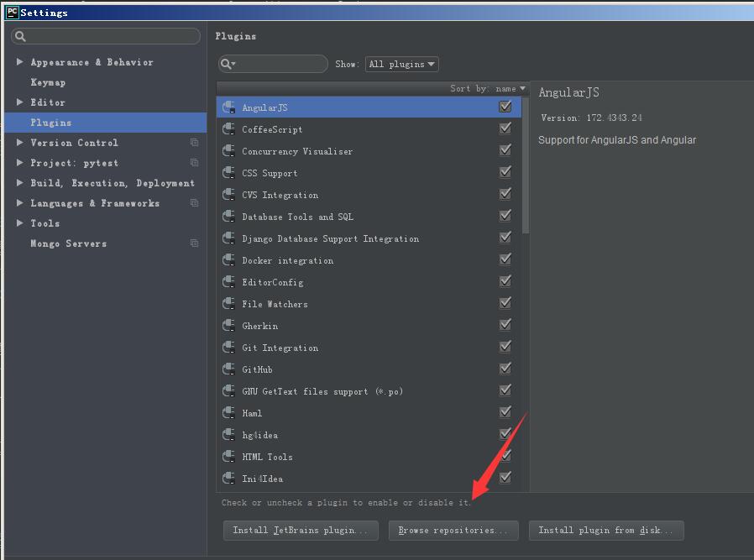Select the GitHub plugin row
Viewport: 754px width, 560px height.
369,369
